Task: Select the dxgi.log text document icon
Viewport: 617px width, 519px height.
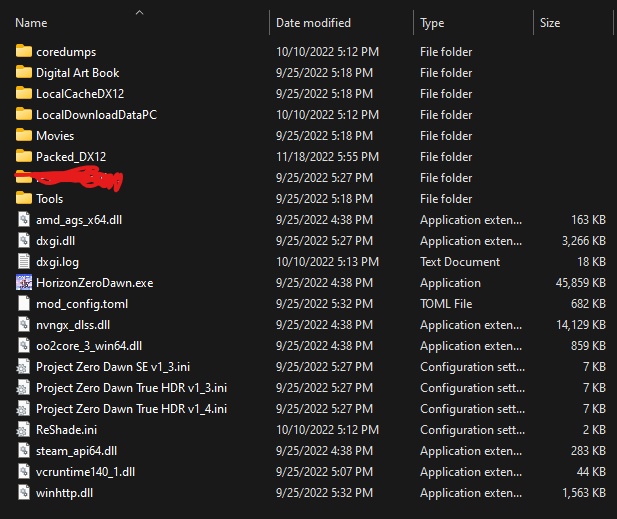Action: point(24,261)
